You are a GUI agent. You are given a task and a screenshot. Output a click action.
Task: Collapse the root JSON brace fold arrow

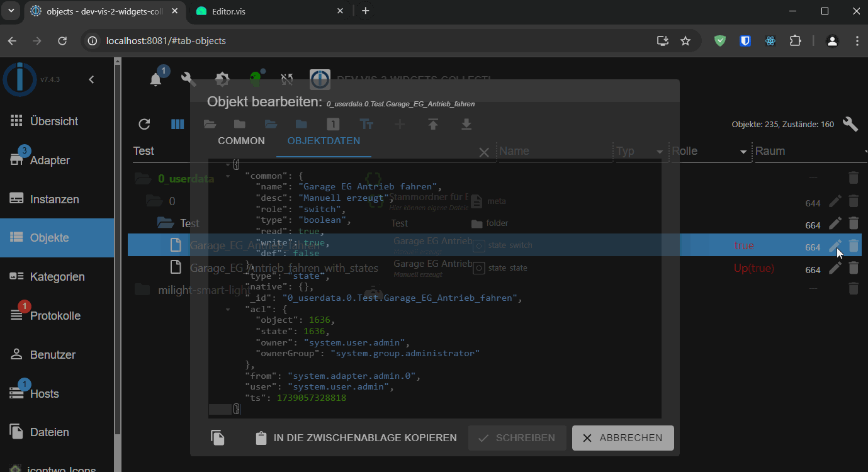coord(228,164)
